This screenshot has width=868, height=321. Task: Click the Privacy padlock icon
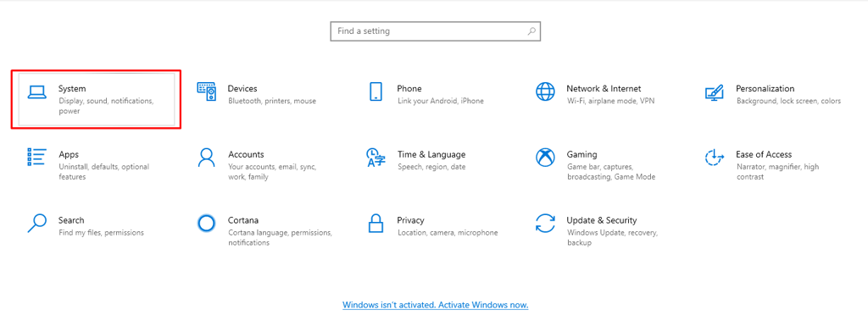376,223
